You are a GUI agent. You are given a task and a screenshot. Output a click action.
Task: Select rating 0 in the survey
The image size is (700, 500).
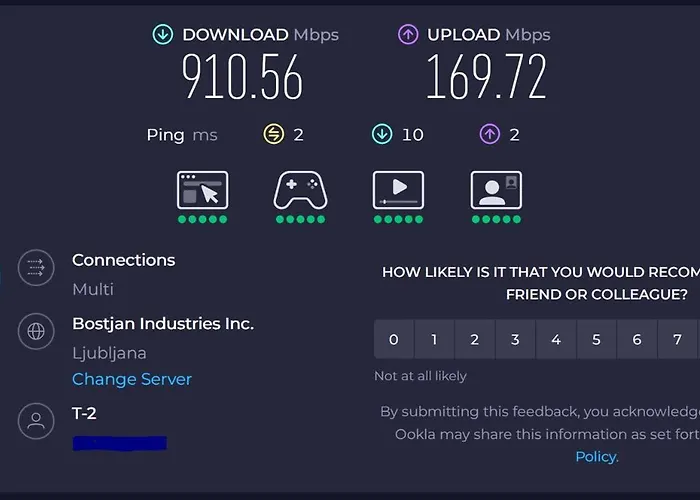394,340
